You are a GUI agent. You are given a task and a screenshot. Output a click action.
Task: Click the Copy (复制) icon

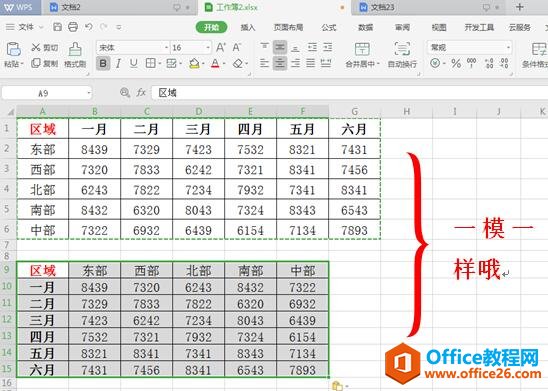point(36,63)
